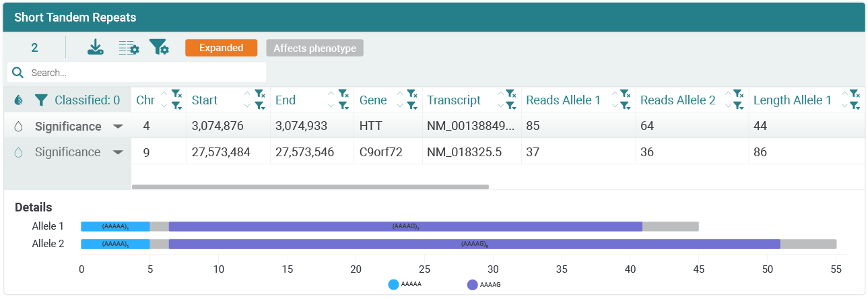This screenshot has width=868, height=299.
Task: Select the C9orf72 gene cell
Action: click(380, 152)
